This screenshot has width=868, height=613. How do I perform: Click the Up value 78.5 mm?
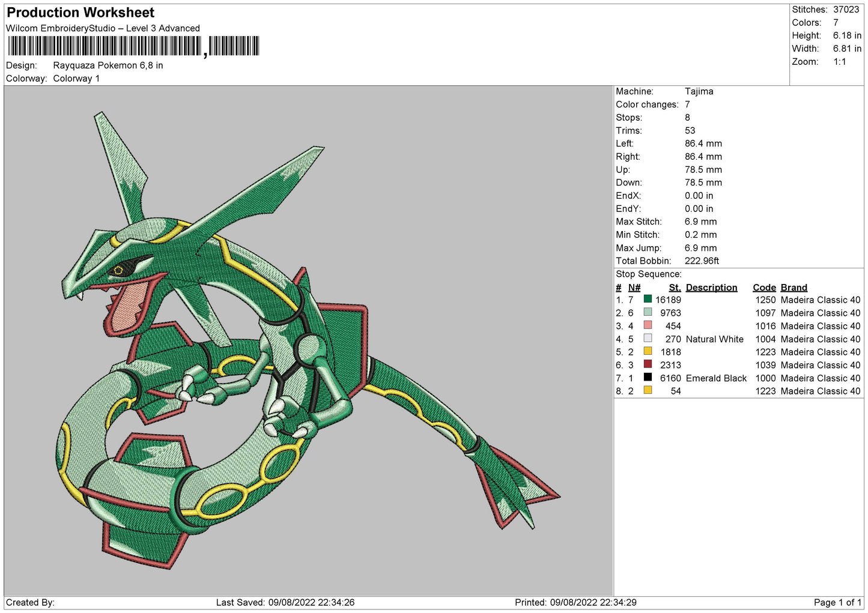(703, 170)
